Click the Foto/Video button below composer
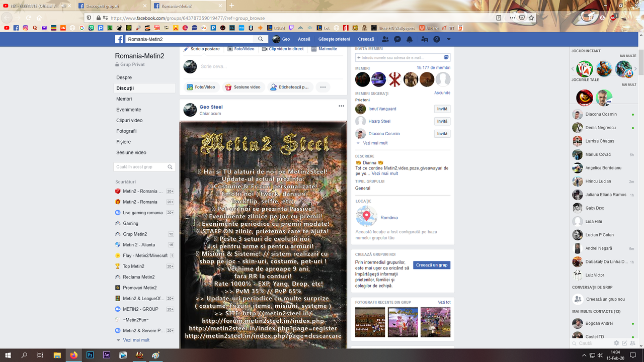This screenshot has width=644, height=362. pos(201,87)
